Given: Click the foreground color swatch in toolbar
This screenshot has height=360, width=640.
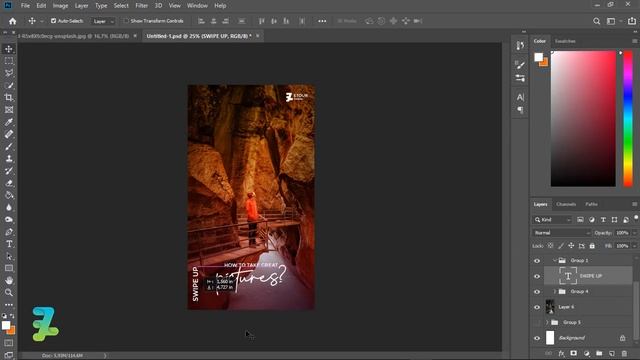Looking at the screenshot, I should 6,325.
